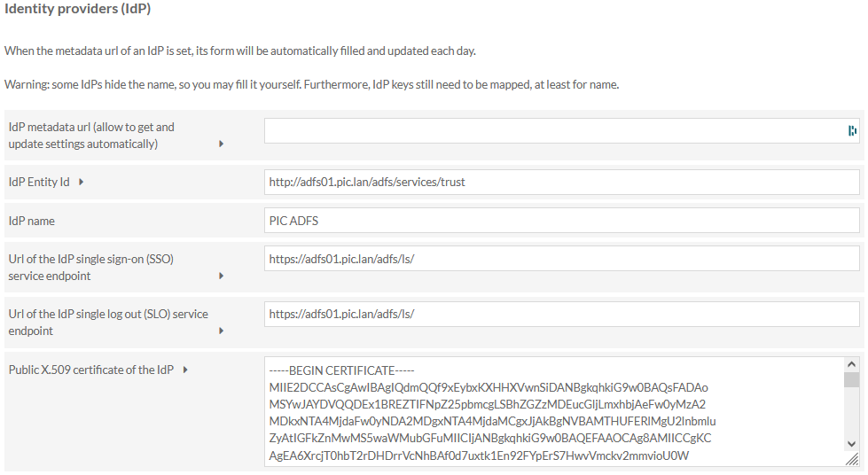Click password manager icon in metadata url field

(852, 130)
